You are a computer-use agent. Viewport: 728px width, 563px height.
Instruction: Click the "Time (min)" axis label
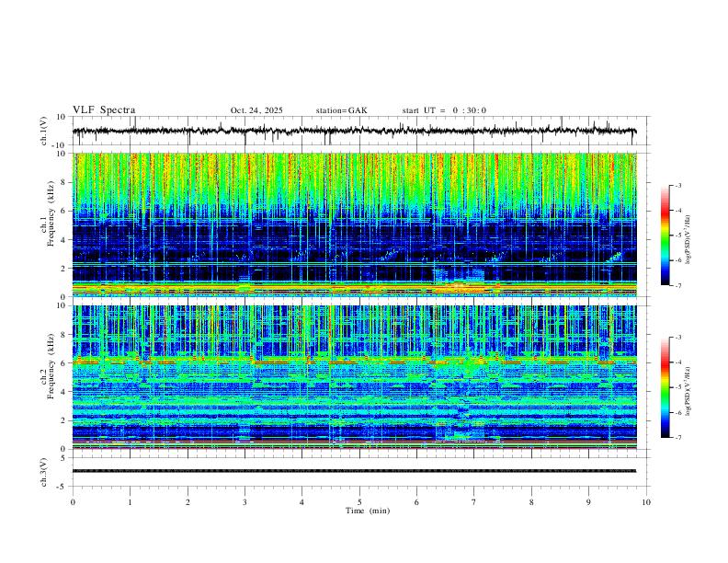[368, 511]
